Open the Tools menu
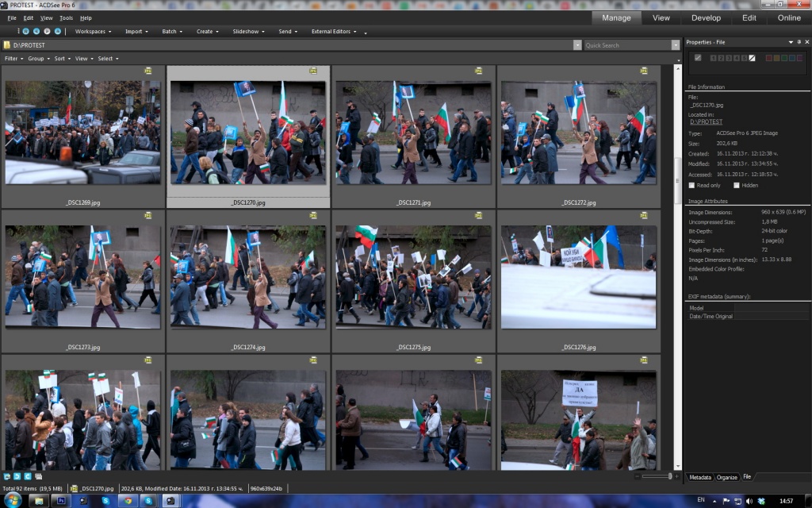 point(66,17)
